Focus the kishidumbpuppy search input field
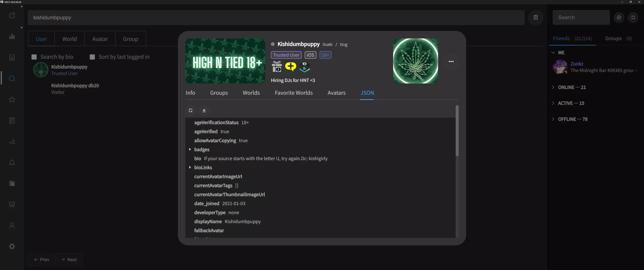644x270 pixels. pos(276,18)
